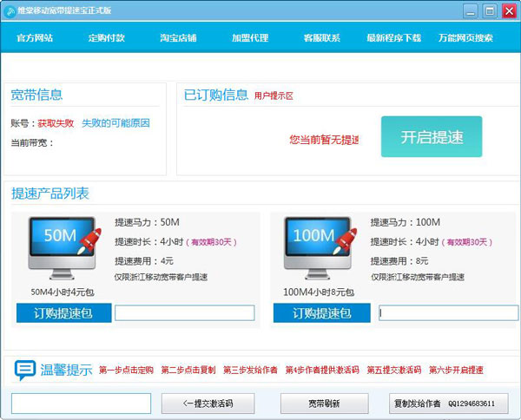The width and height of the screenshot is (521, 420).
Task: Click the 第六步开启提速 hint text
Action: (456, 370)
